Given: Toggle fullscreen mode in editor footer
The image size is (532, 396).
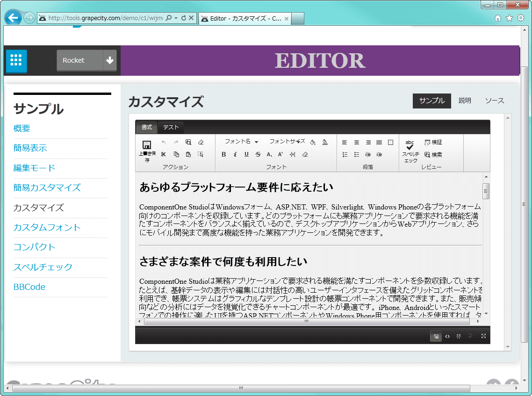Looking at the screenshot, I should [x=483, y=336].
